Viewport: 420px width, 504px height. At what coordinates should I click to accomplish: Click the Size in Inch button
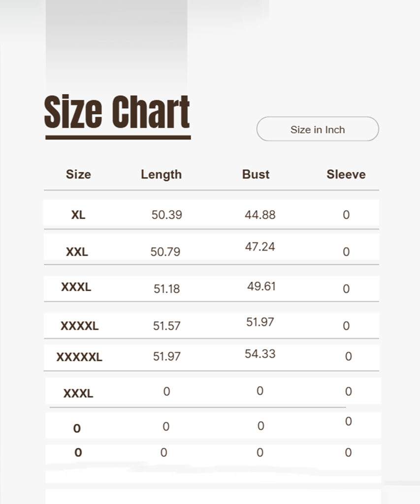click(x=318, y=129)
